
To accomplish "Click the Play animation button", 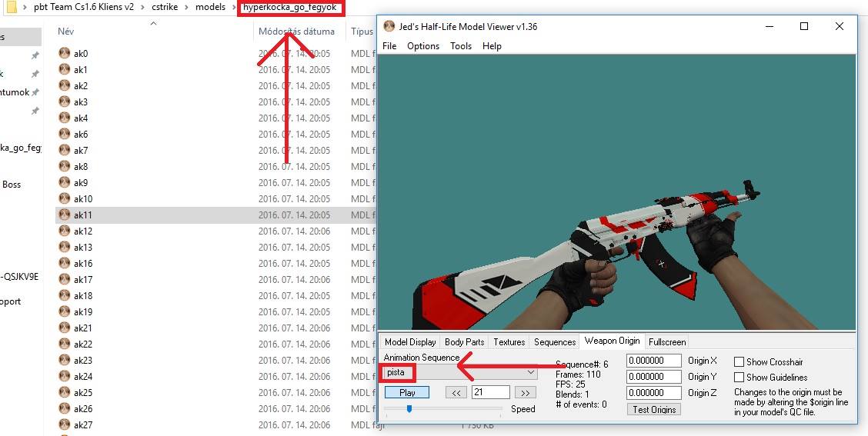I will click(407, 392).
